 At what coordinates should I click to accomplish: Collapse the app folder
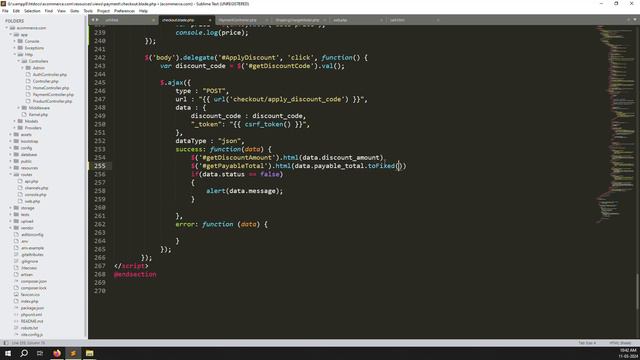(x=11, y=35)
